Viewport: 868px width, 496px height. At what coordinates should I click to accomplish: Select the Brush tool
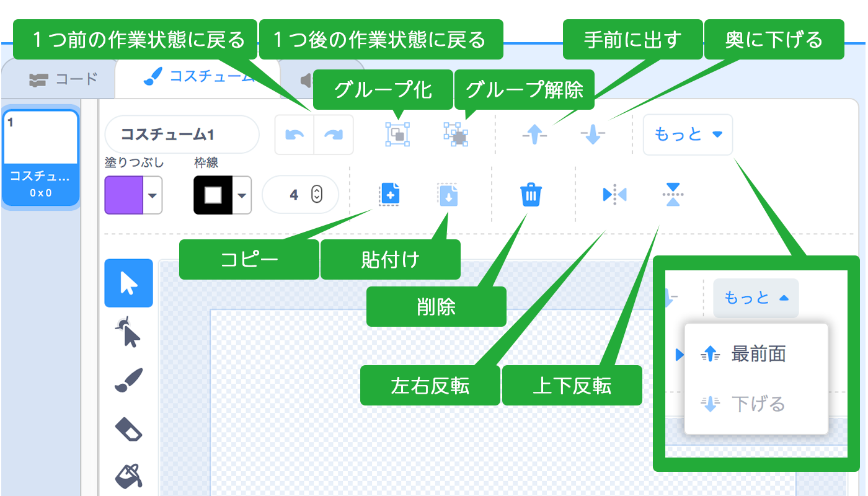(x=128, y=380)
